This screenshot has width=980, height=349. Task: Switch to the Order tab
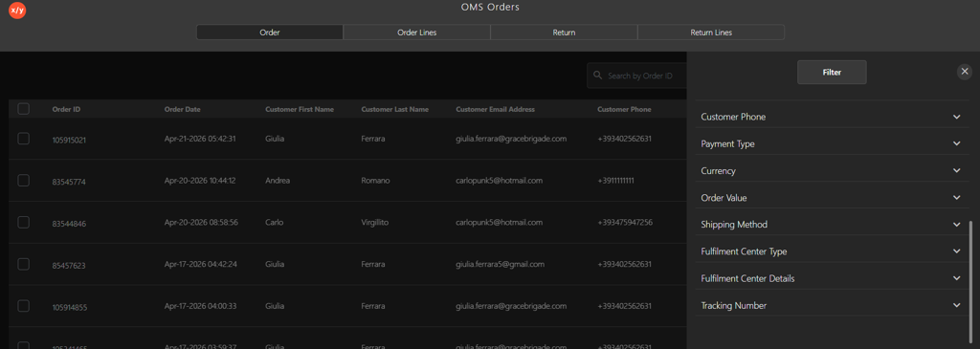(269, 33)
